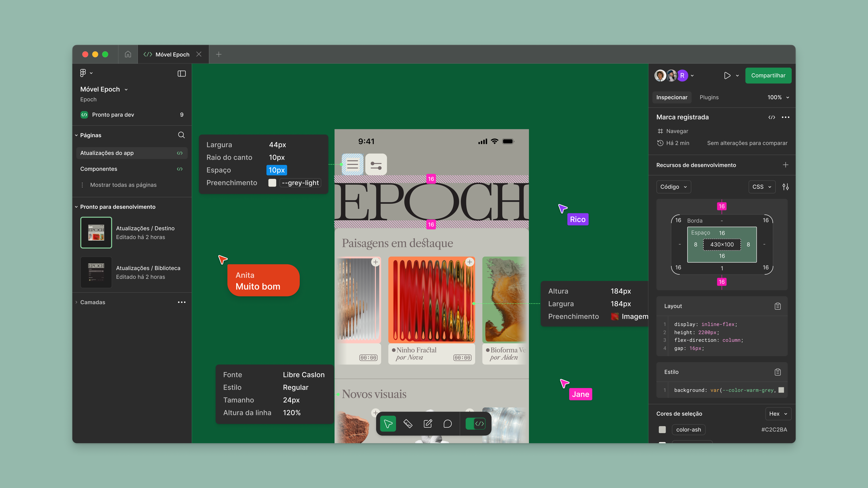Copy the Estilo code snippet
868x488 pixels.
point(778,372)
